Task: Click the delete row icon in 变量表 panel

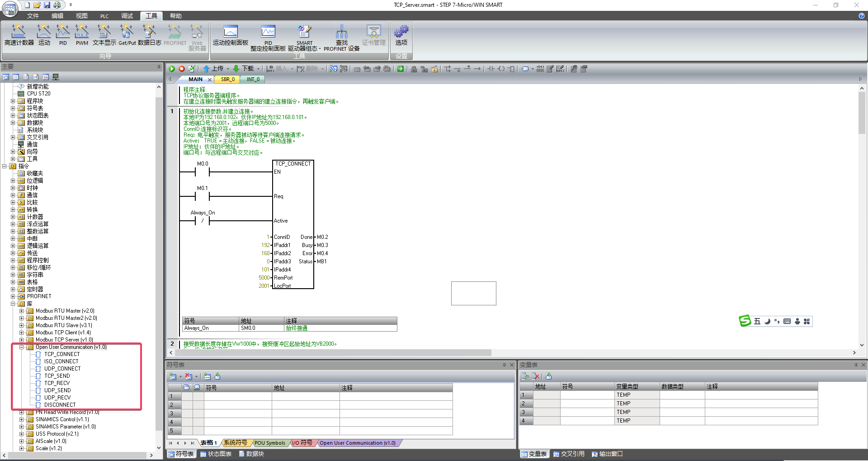Action: tap(536, 376)
